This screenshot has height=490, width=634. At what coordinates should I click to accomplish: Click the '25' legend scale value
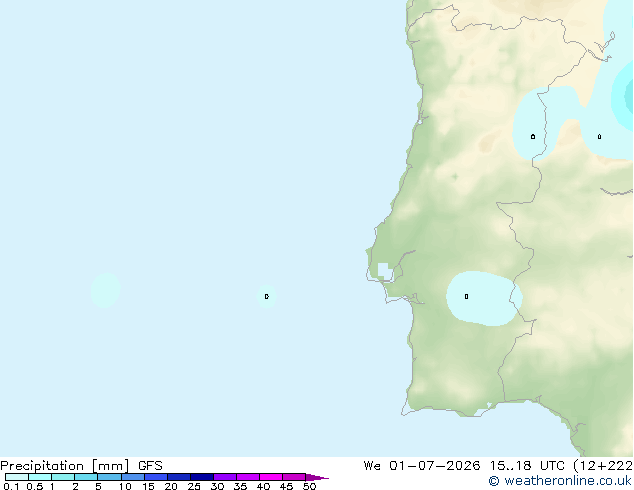point(194,486)
